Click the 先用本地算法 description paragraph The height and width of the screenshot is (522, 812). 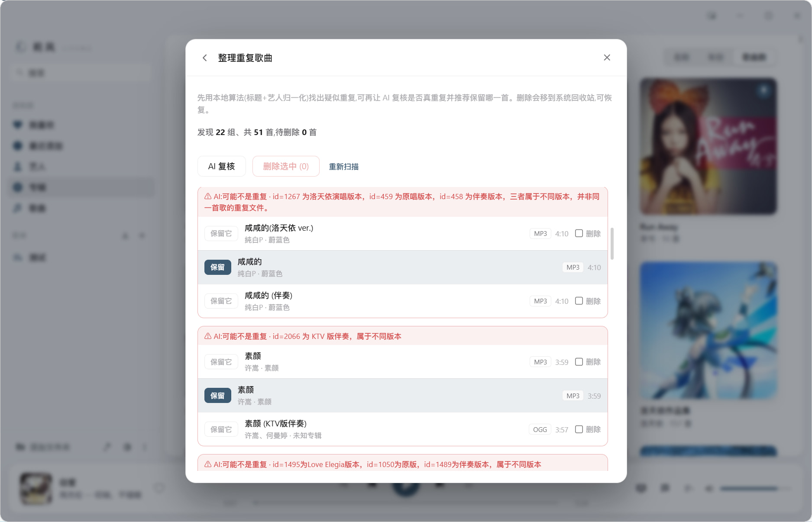404,104
